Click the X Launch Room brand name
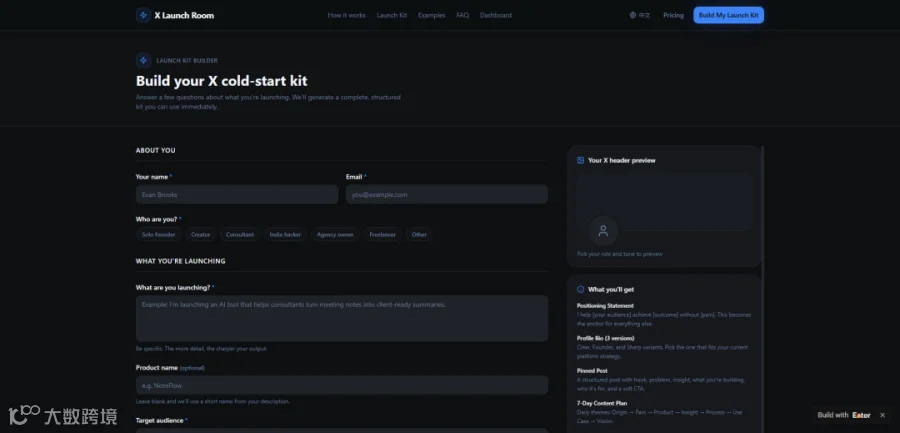Screen dimensions: 900x433 (184, 16)
